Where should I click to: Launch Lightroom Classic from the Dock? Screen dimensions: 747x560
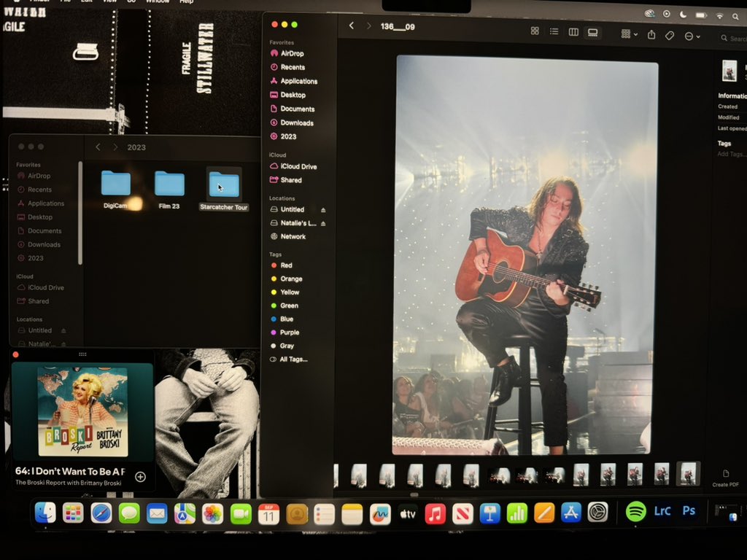pyautogui.click(x=662, y=511)
